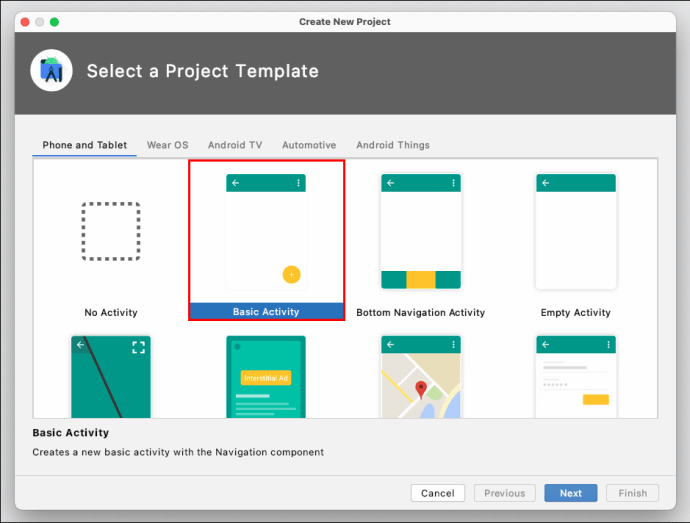Viewport: 690px width, 523px height.
Task: Click the Android Studio logo icon
Action: tap(51, 70)
